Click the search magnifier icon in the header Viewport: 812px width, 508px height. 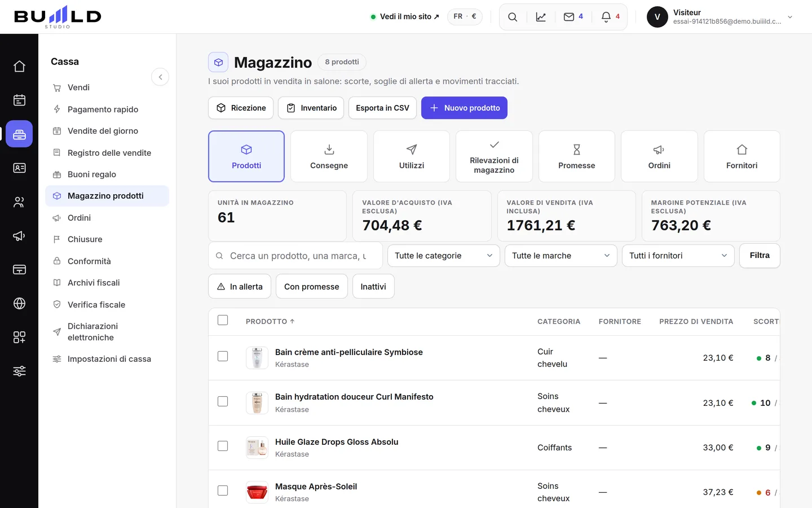513,17
